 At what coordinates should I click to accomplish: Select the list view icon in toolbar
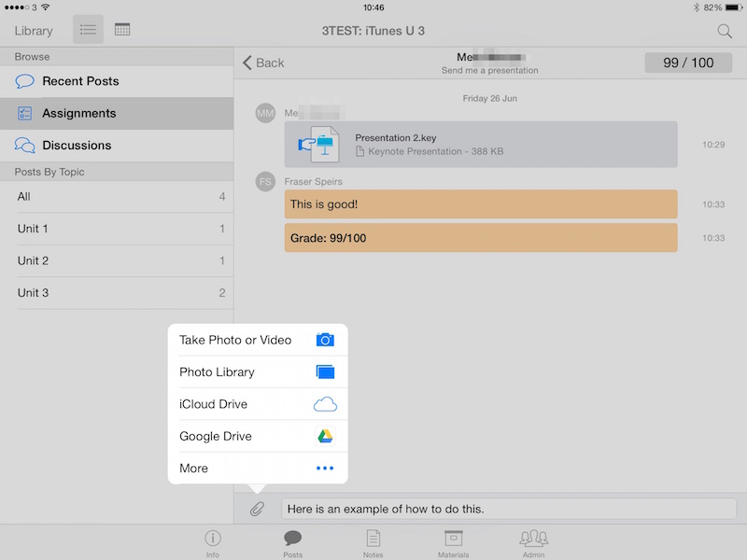coord(88,29)
